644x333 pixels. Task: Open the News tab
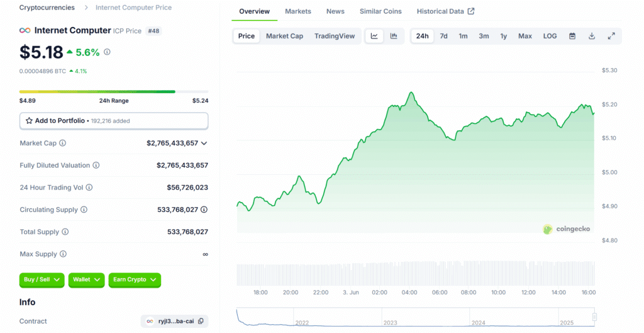pos(336,11)
